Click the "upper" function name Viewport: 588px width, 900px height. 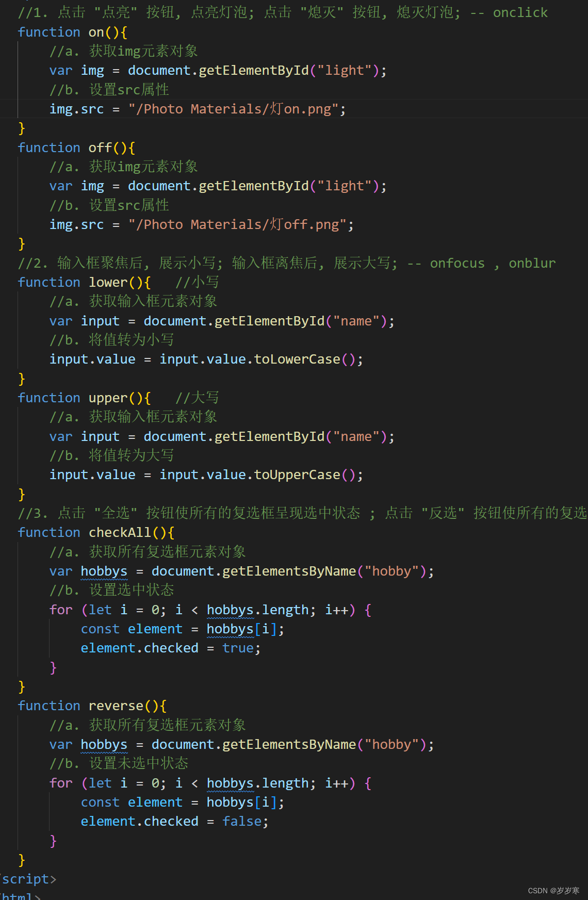(108, 398)
